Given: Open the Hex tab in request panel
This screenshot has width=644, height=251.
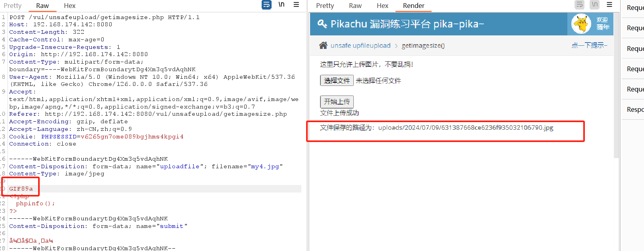Looking at the screenshot, I should pyautogui.click(x=69, y=6).
